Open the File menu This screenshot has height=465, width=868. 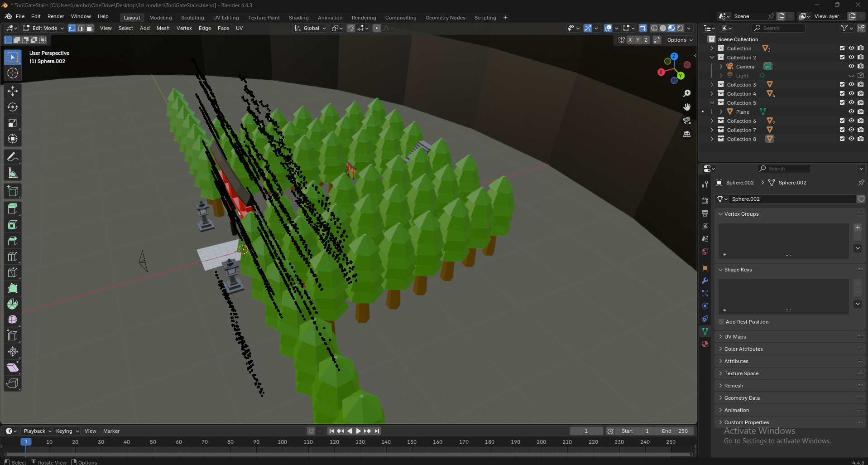(20, 16)
